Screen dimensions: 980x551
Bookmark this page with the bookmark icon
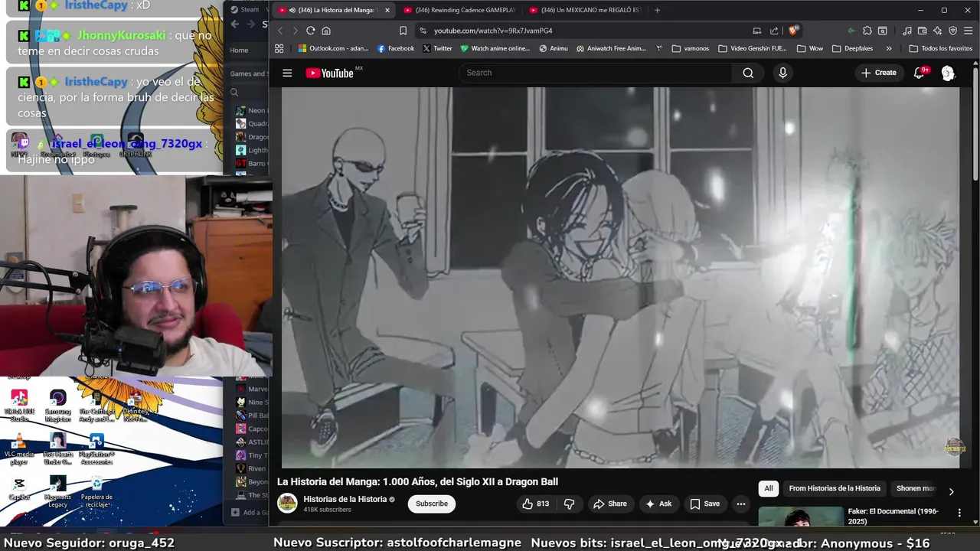click(x=403, y=31)
